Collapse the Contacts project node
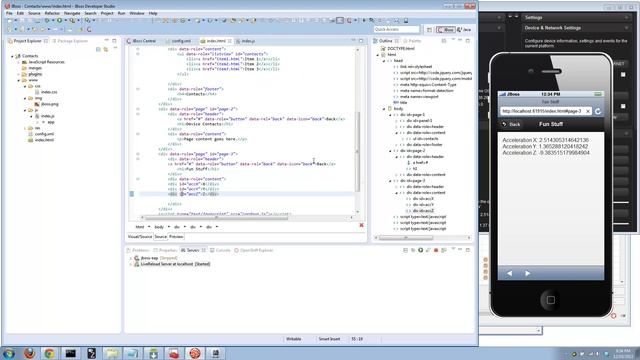 (x=12, y=56)
